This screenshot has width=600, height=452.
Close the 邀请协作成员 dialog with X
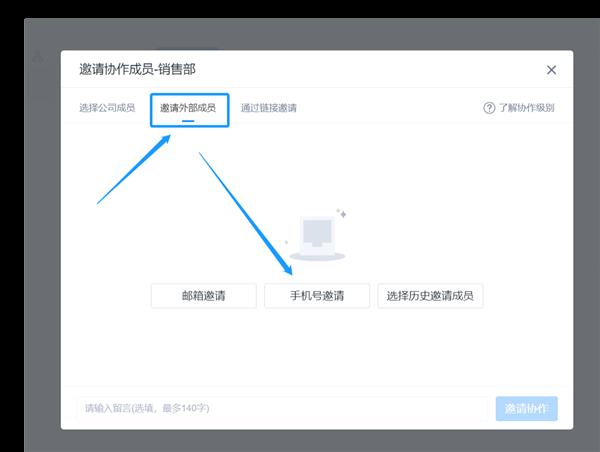(x=551, y=70)
